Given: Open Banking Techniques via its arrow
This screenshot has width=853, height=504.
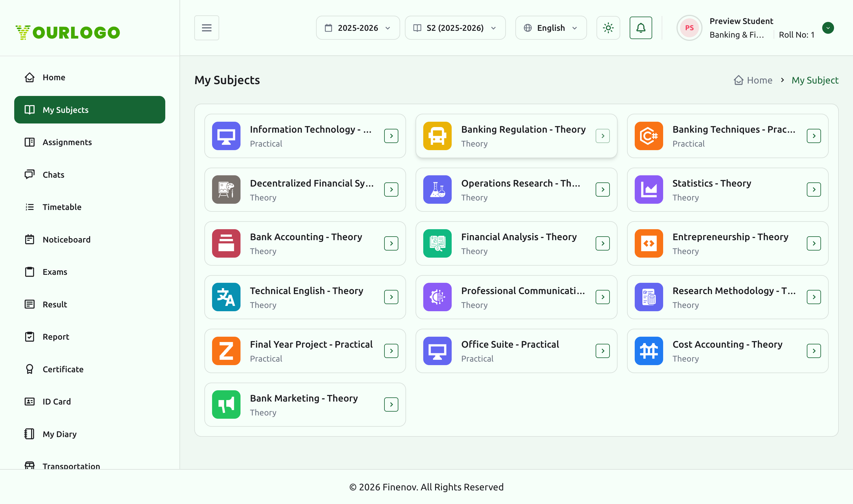Looking at the screenshot, I should (814, 136).
